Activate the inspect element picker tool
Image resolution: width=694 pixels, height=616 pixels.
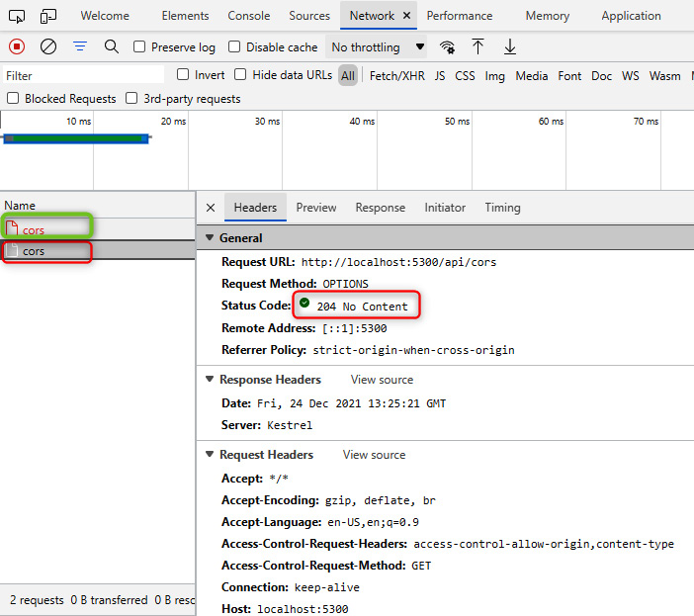tap(17, 17)
